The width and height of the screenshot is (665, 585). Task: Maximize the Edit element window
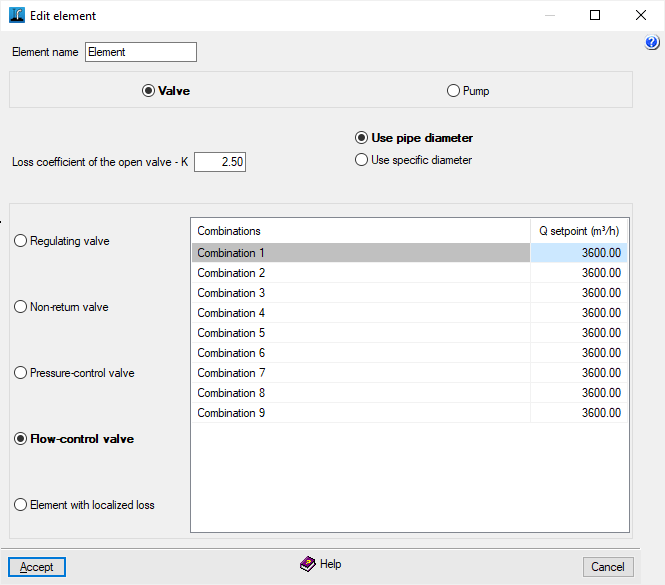pyautogui.click(x=595, y=15)
